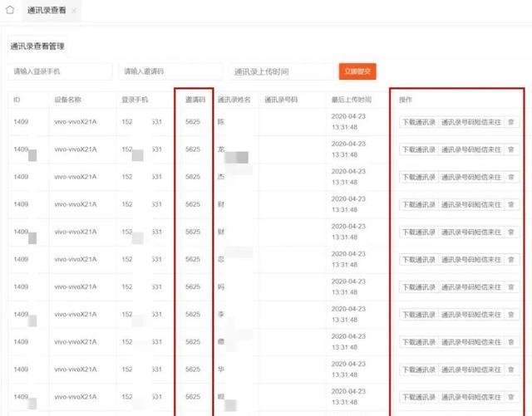532x416 pixels.
Task: Click the 查 button in the 华 row
Action: tap(511, 370)
